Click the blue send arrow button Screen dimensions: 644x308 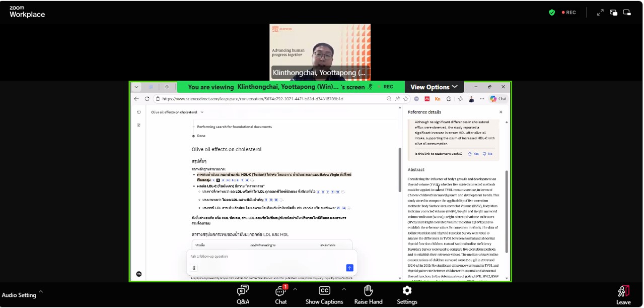pos(349,268)
